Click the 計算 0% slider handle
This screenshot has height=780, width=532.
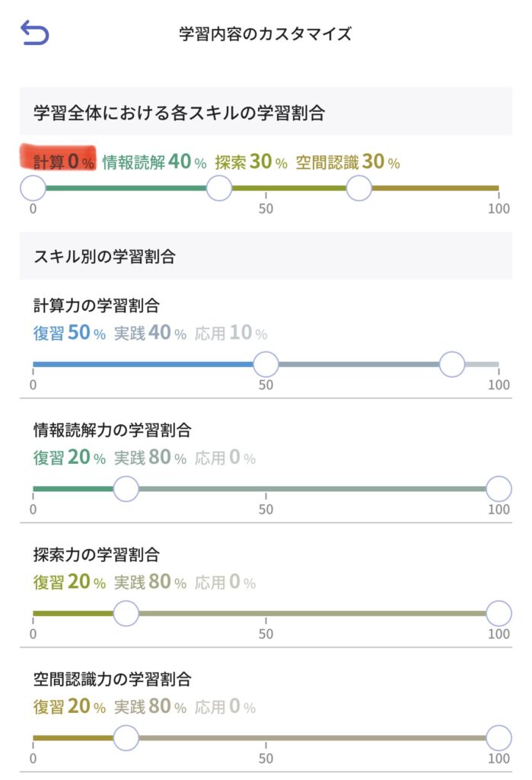[33, 187]
